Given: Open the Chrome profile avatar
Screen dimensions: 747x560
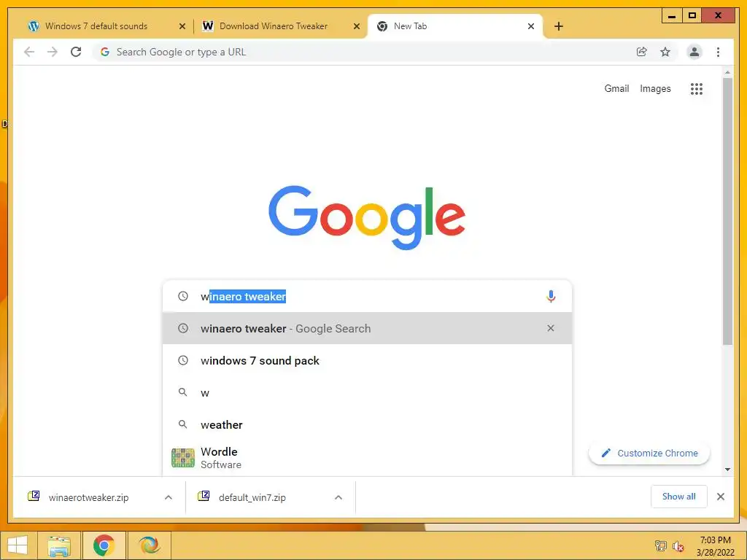Looking at the screenshot, I should pyautogui.click(x=694, y=52).
